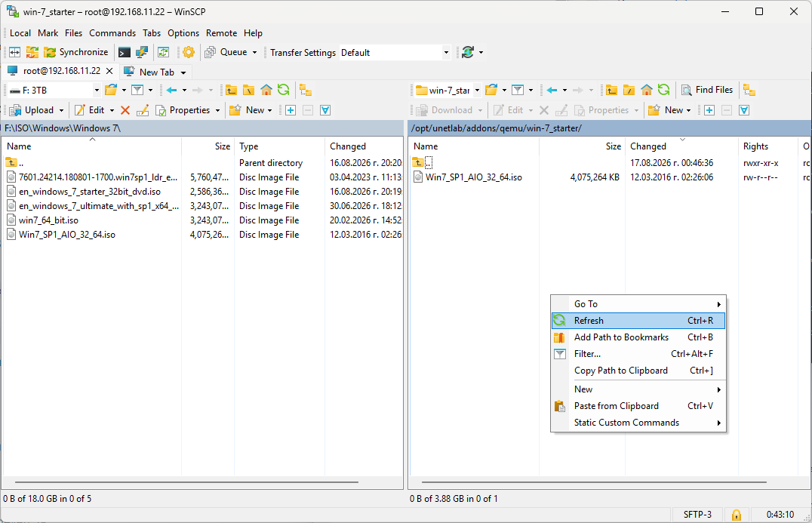This screenshot has height=523, width=812.
Task: Click the lock encryption icon in status bar
Action: [x=736, y=515]
